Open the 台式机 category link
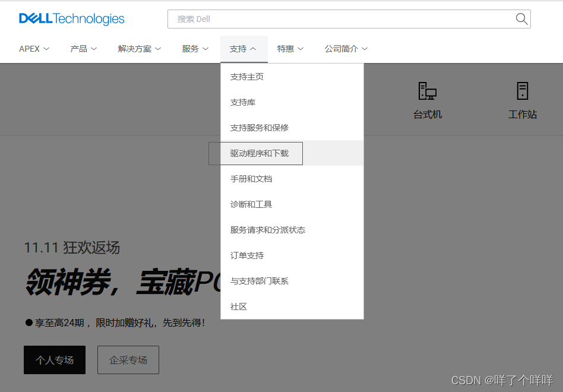Viewport: 563px width, 392px height. (427, 115)
